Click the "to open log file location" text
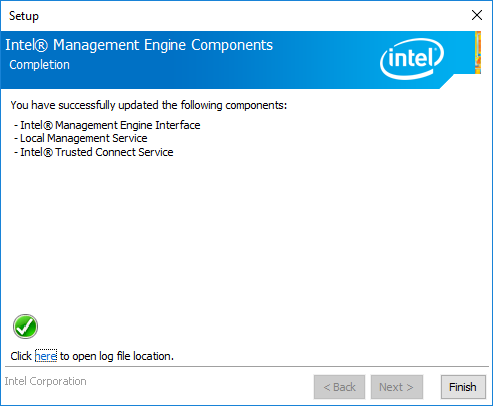The width and height of the screenshot is (493, 406). (117, 356)
